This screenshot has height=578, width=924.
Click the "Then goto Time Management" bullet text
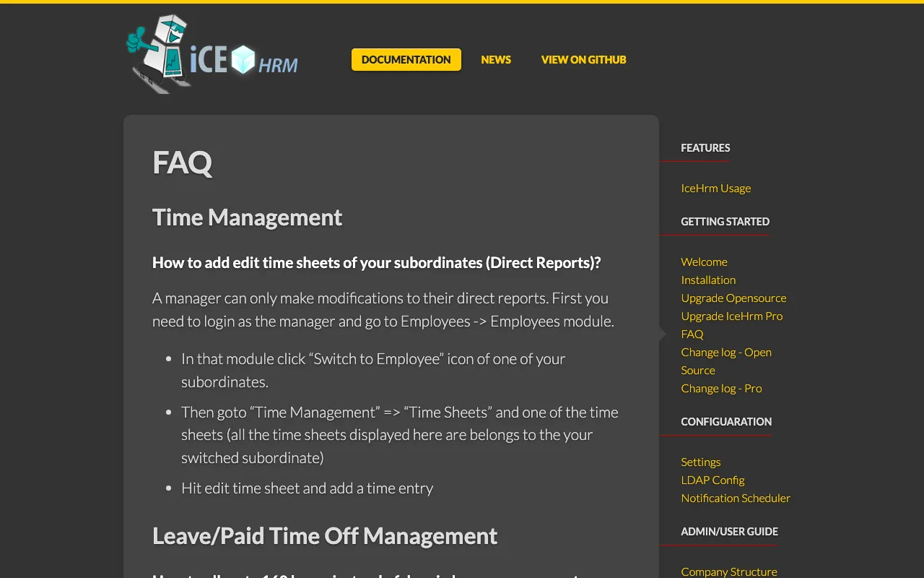click(x=400, y=435)
